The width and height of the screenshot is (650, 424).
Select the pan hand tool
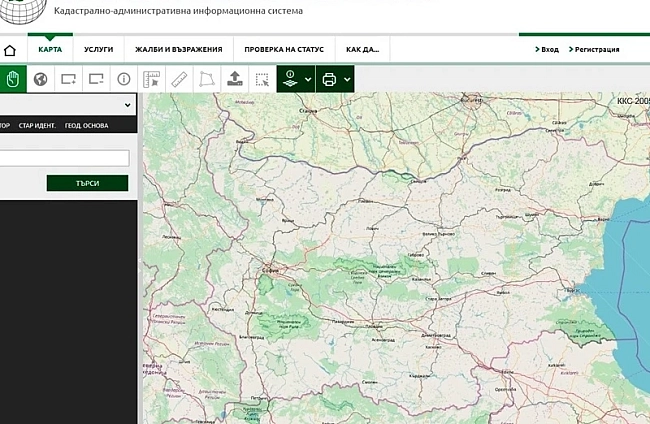[x=13, y=78]
